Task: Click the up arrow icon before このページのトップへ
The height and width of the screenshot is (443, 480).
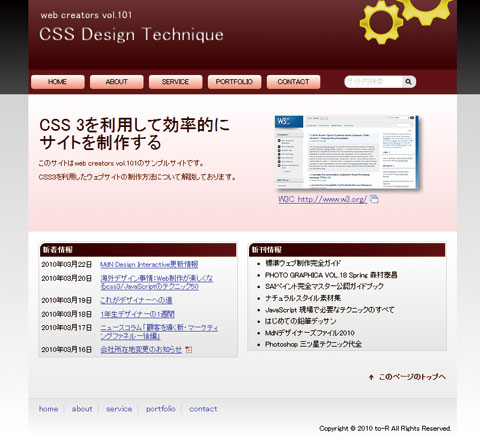Action: coord(371,377)
